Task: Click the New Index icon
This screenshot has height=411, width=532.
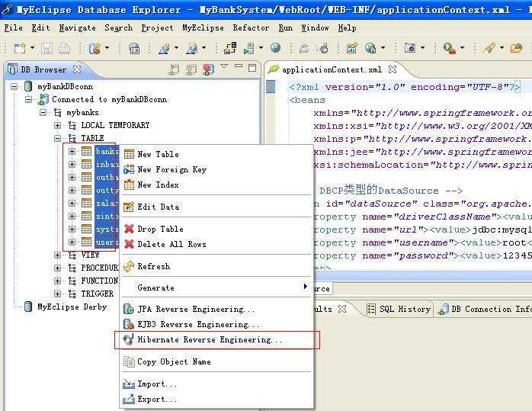Action: (129, 185)
